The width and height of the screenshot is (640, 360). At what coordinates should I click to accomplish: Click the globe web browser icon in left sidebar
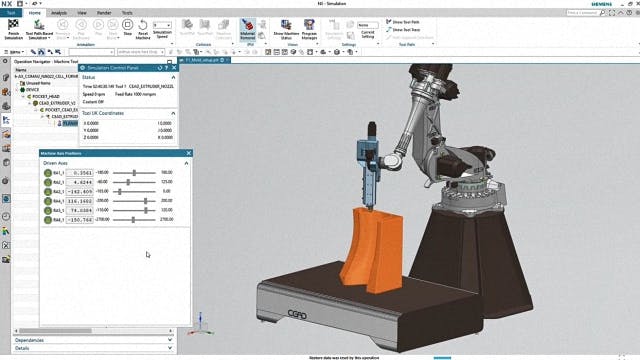[x=6, y=199]
